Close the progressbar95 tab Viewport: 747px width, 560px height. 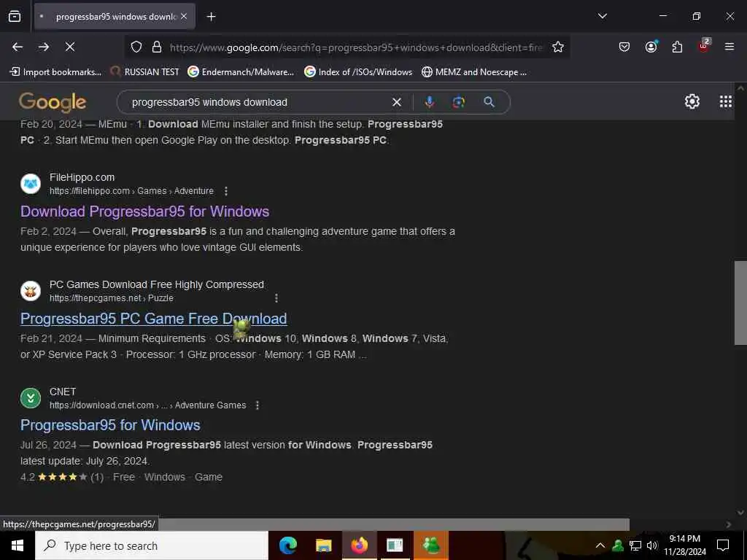click(x=184, y=16)
